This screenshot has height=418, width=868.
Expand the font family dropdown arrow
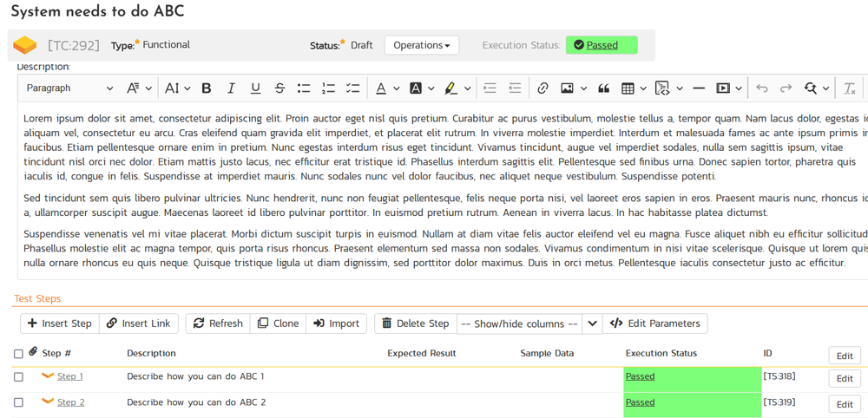coord(148,88)
